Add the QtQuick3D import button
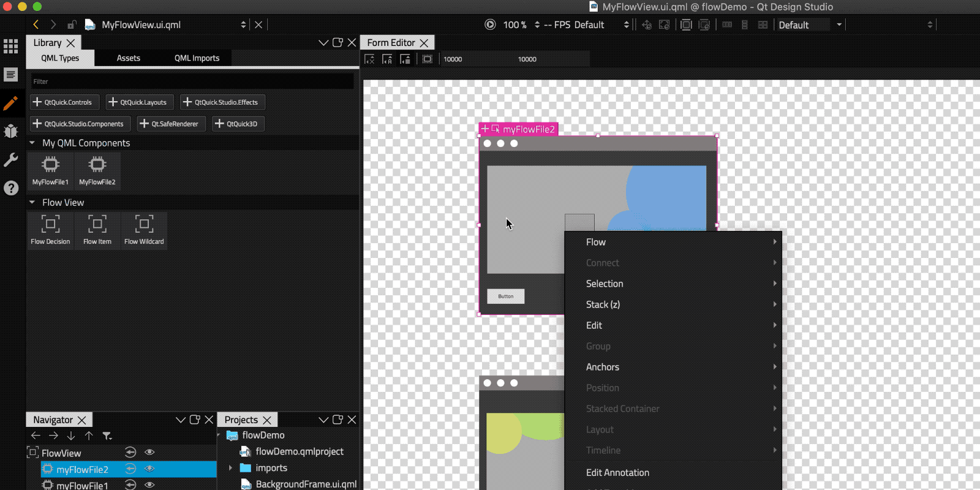 236,124
